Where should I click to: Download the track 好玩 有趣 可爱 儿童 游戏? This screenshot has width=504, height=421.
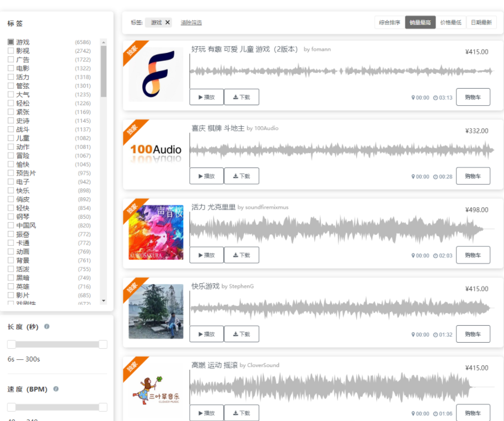click(242, 97)
